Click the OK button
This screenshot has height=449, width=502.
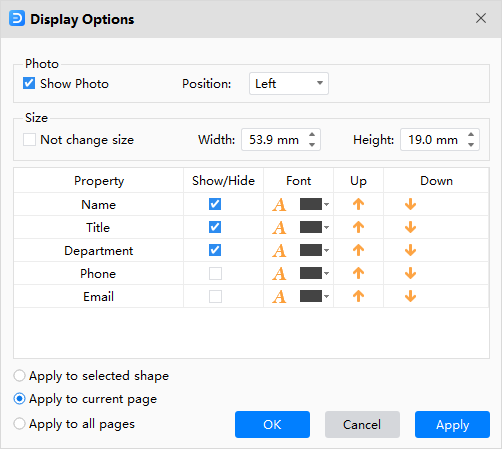pos(272,424)
